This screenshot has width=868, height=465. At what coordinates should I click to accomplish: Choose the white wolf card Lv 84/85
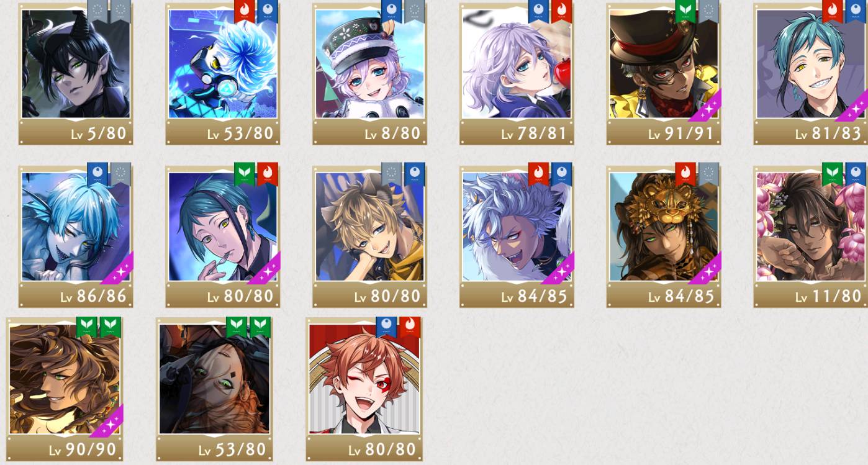point(517,237)
